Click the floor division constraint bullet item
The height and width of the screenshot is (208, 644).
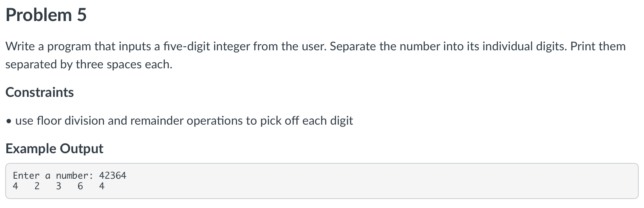pos(180,121)
